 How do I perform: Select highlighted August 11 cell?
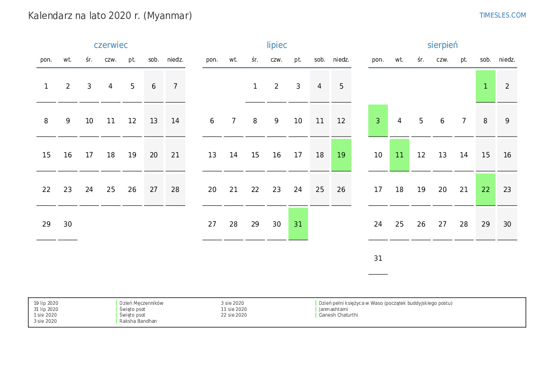399,155
